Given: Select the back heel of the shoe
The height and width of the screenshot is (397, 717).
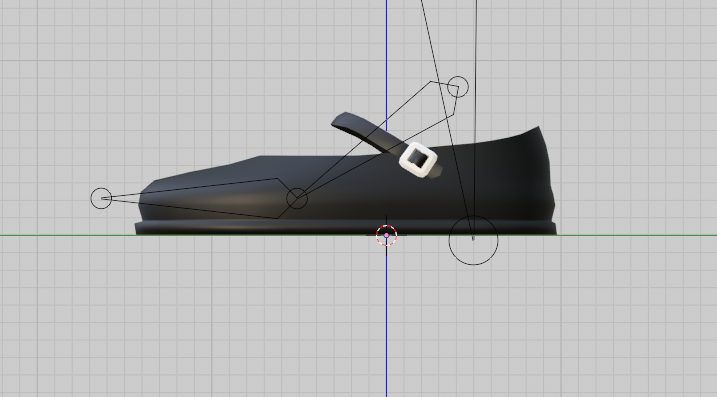Looking at the screenshot, I should point(540,183).
